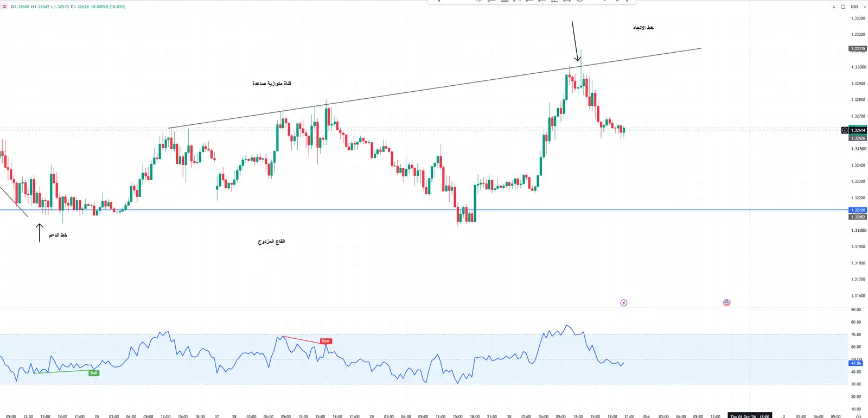
Task: Click the 1.33115 price label on the axis
Action: click(858, 49)
